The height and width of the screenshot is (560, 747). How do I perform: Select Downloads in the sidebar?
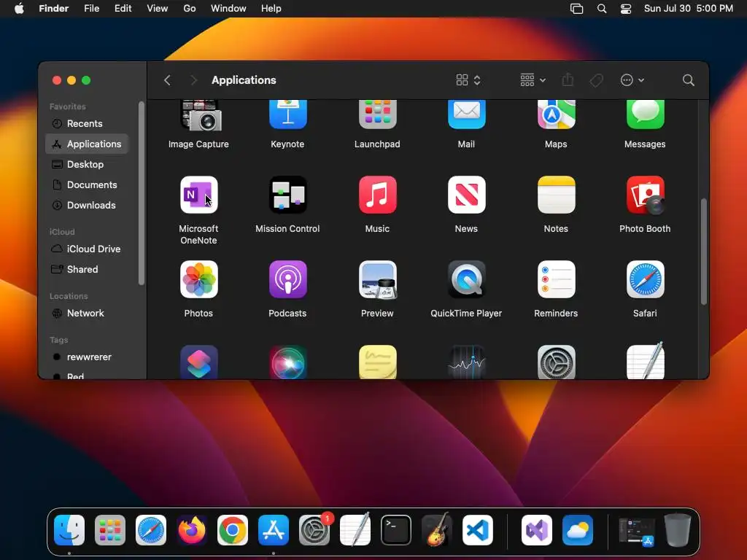tap(88, 206)
